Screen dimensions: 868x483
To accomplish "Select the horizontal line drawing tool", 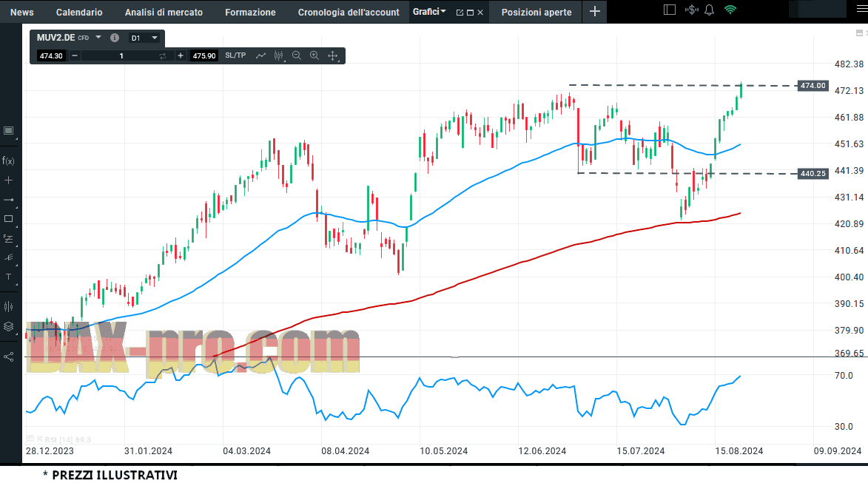I will pyautogui.click(x=8, y=200).
